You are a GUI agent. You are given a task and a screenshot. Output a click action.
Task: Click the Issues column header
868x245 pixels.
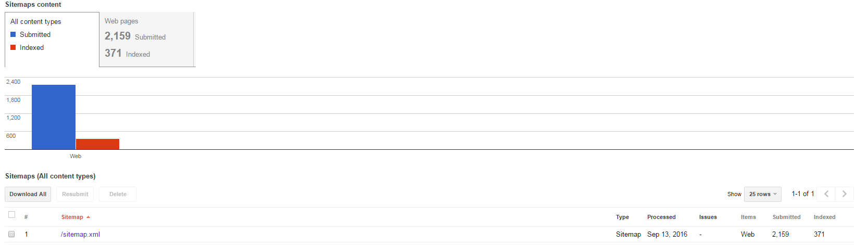point(708,217)
